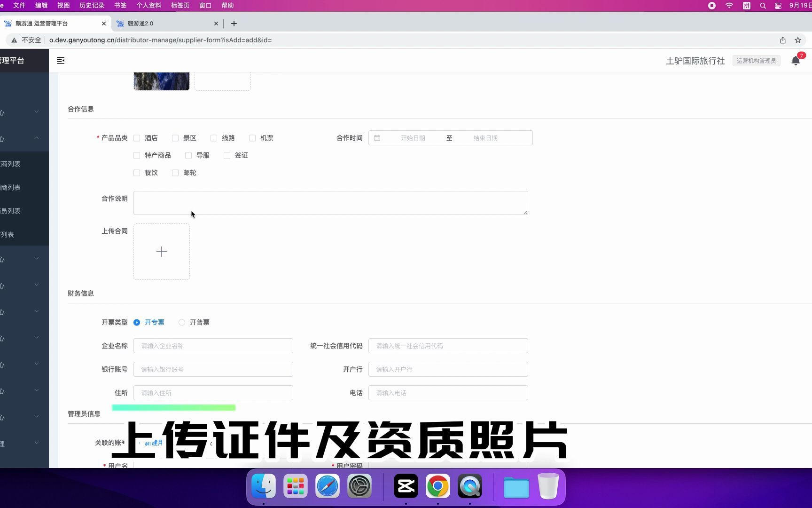
Task: Click the 银行账号 input field
Action: pyautogui.click(x=213, y=369)
